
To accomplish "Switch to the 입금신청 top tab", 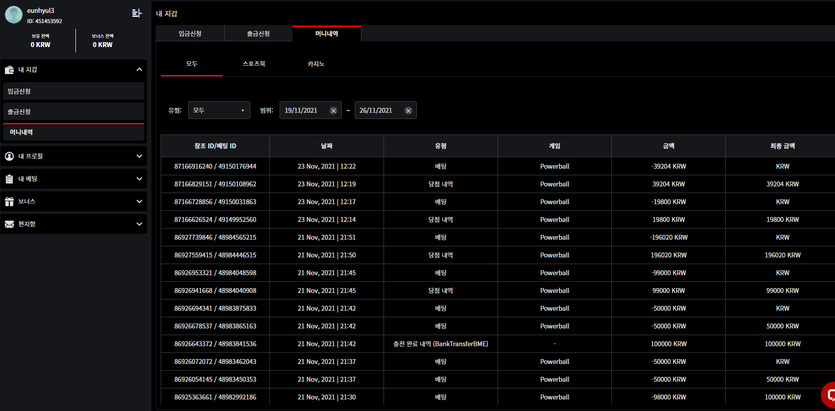I will (x=190, y=34).
